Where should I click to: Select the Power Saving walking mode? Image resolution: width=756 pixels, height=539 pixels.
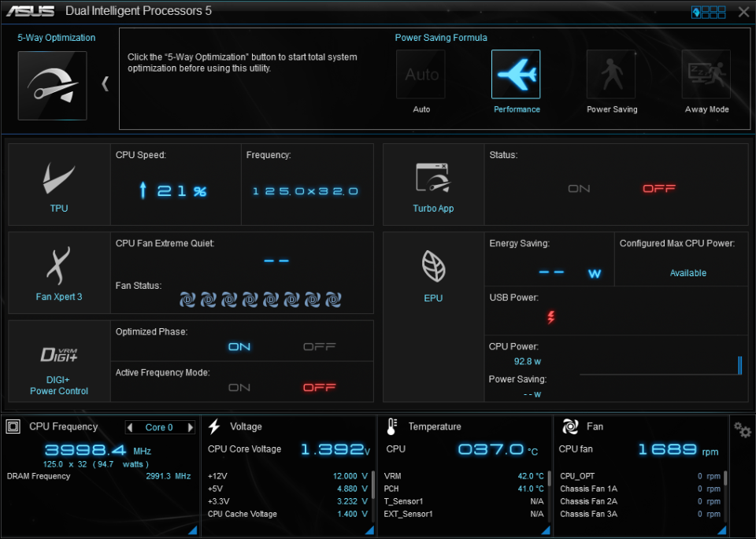[610, 74]
